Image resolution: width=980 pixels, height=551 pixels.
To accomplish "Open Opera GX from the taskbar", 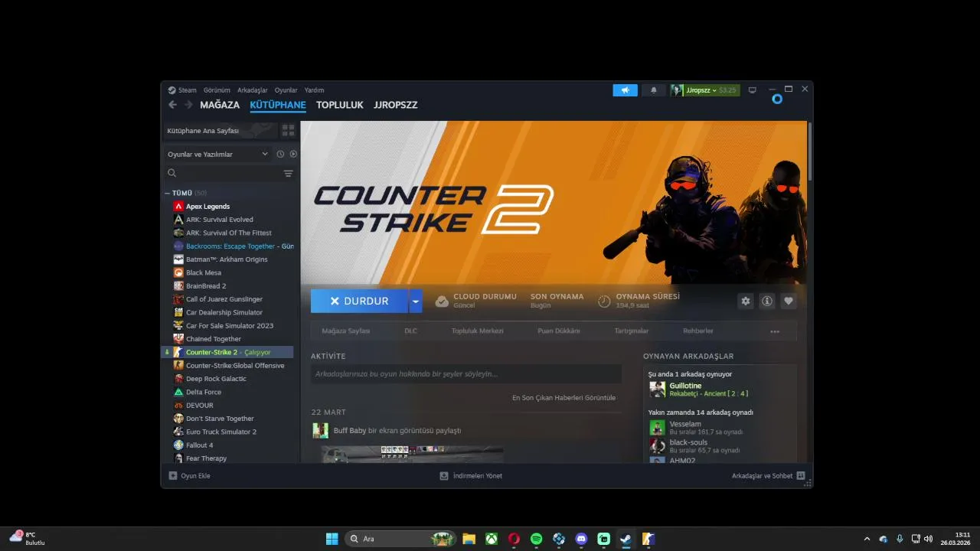I will pos(514,539).
